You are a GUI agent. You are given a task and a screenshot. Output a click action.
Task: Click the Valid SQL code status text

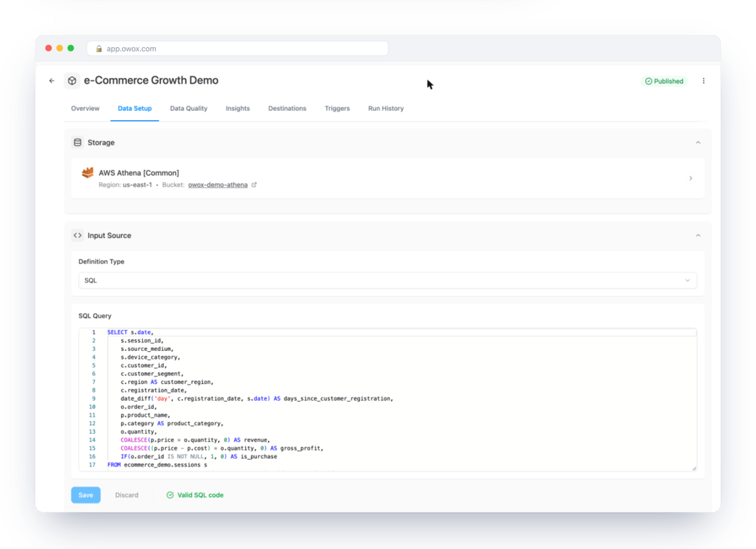click(x=200, y=495)
